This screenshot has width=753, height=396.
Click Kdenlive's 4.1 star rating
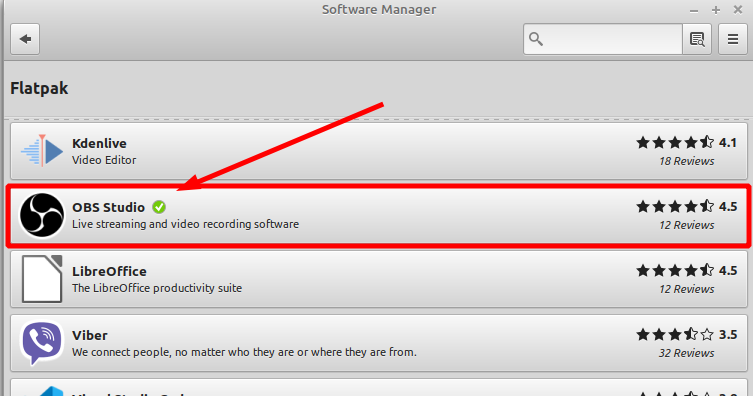point(686,143)
